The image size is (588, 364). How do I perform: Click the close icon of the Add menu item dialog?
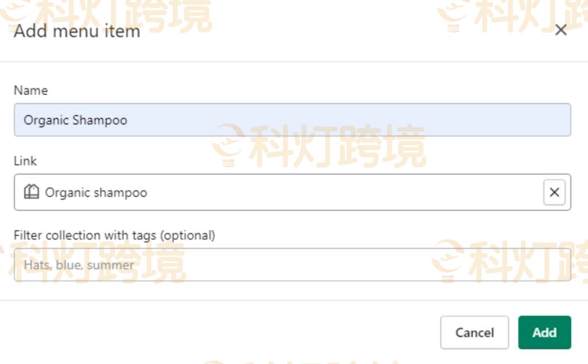(x=561, y=30)
